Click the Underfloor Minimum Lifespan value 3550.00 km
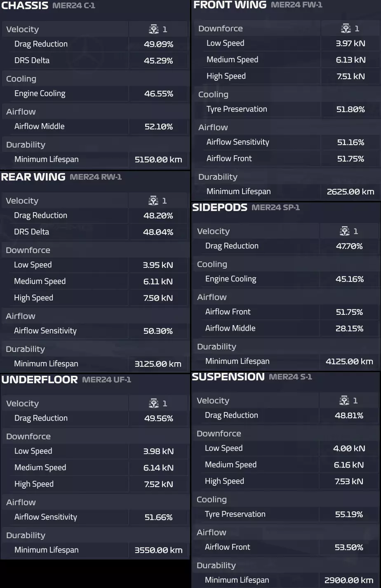This screenshot has height=588, width=381. [158, 550]
